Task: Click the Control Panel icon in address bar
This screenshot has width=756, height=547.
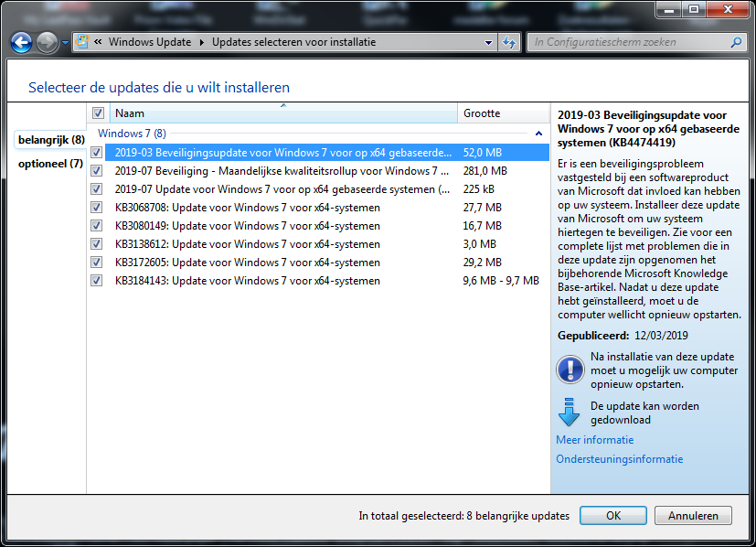Action: click(x=83, y=41)
